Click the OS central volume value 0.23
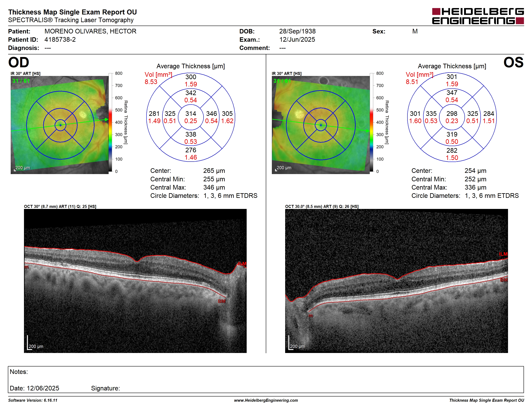Image resolution: width=532 pixels, height=411 pixels. click(x=452, y=121)
